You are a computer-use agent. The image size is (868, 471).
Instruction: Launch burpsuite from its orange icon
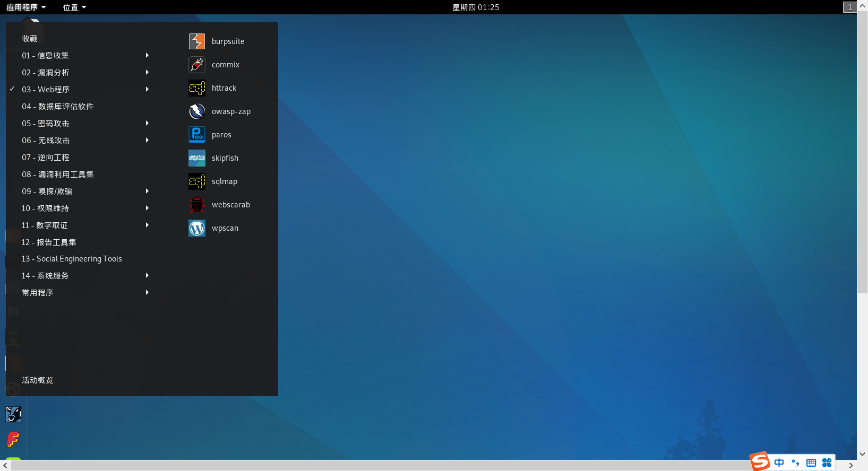[x=197, y=41]
